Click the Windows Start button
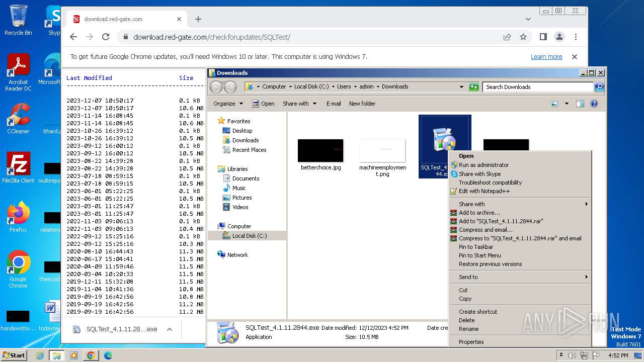The image size is (644, 362). coord(14,355)
